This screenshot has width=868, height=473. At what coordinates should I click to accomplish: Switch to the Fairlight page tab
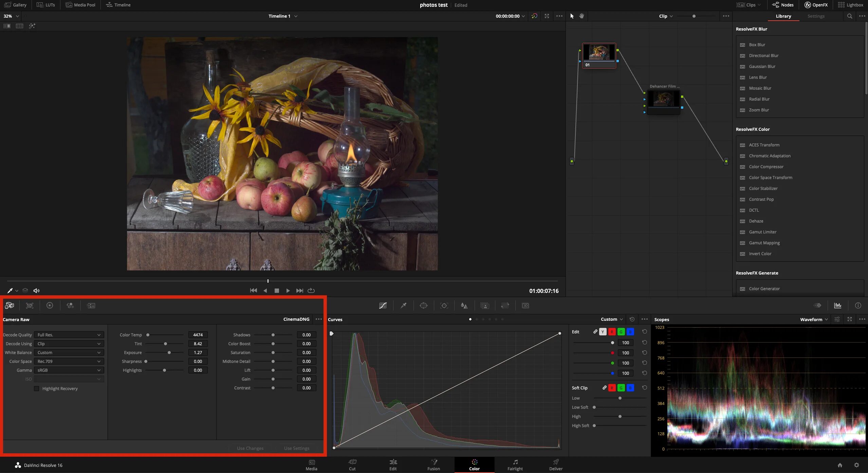tap(515, 465)
